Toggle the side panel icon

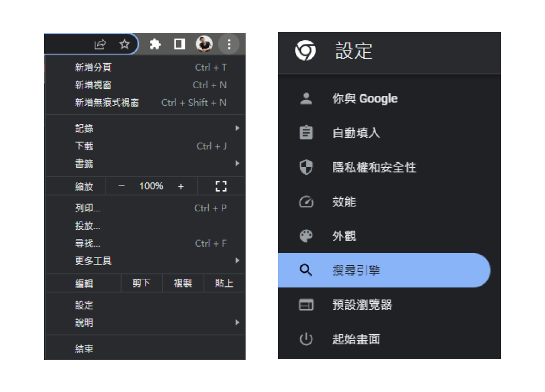179,45
